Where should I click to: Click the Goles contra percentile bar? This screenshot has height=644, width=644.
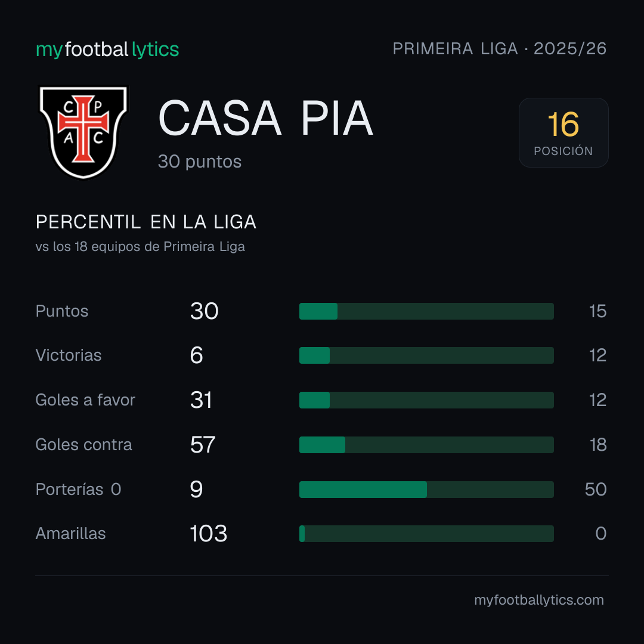(x=426, y=445)
